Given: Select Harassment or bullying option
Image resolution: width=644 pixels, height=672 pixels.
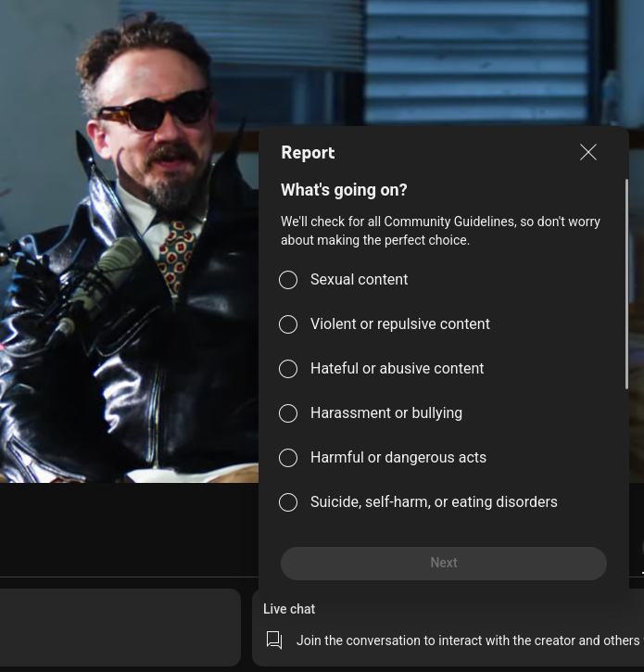Looking at the screenshot, I should click(288, 413).
